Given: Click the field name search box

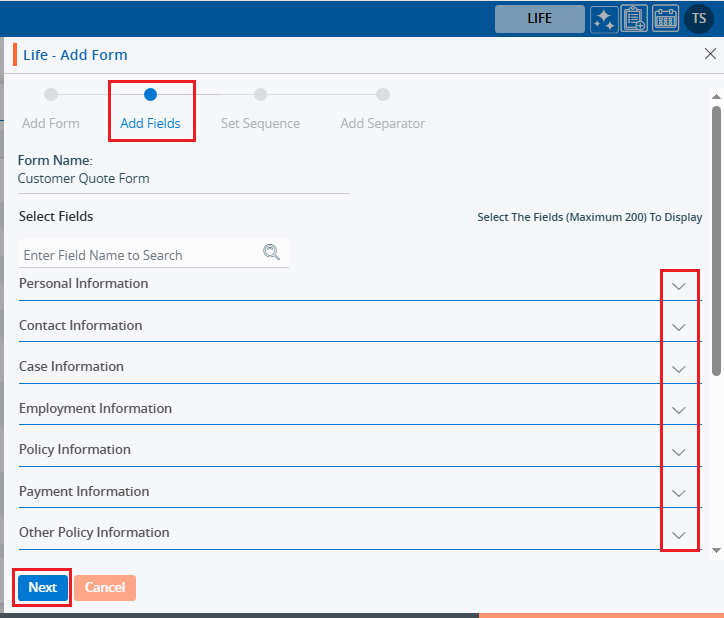Looking at the screenshot, I should (140, 255).
